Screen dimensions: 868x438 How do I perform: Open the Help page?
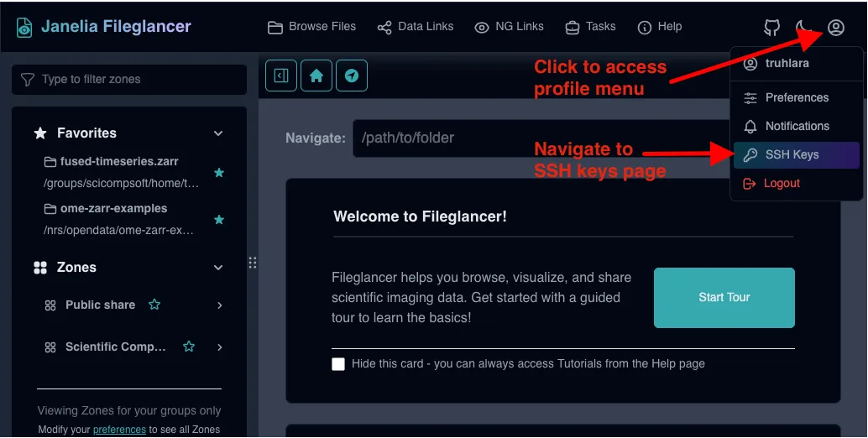click(659, 27)
